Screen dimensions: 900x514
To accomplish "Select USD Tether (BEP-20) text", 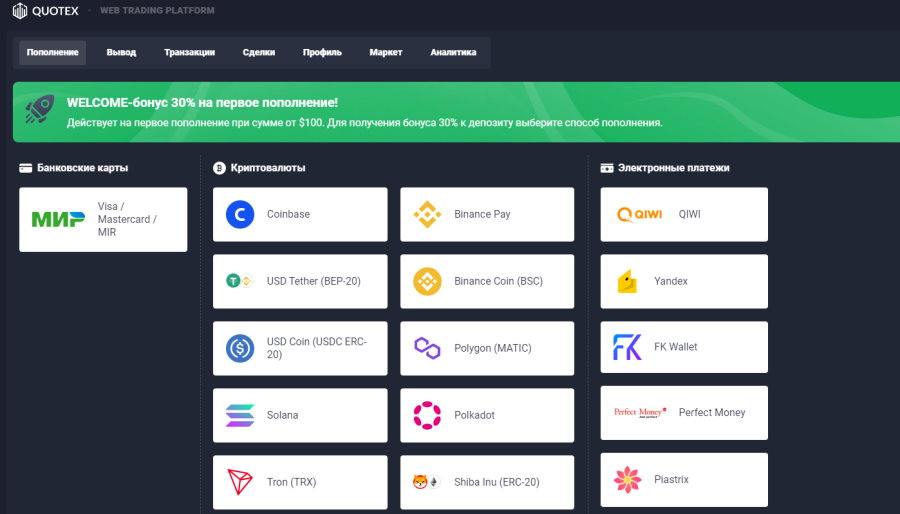I will tap(313, 281).
